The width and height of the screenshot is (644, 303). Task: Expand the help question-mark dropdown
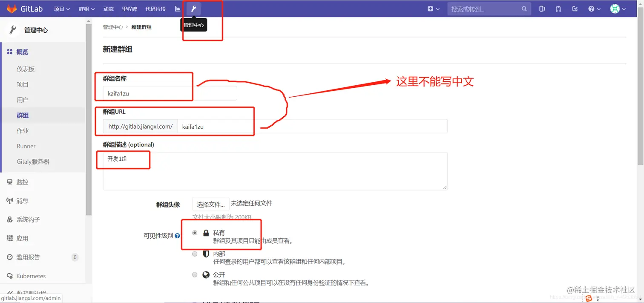(x=594, y=9)
